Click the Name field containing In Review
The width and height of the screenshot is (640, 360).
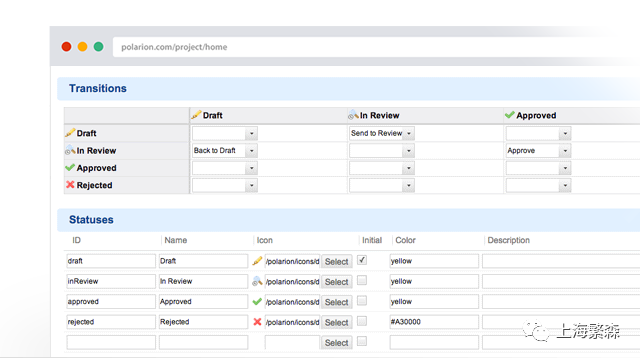coord(203,281)
